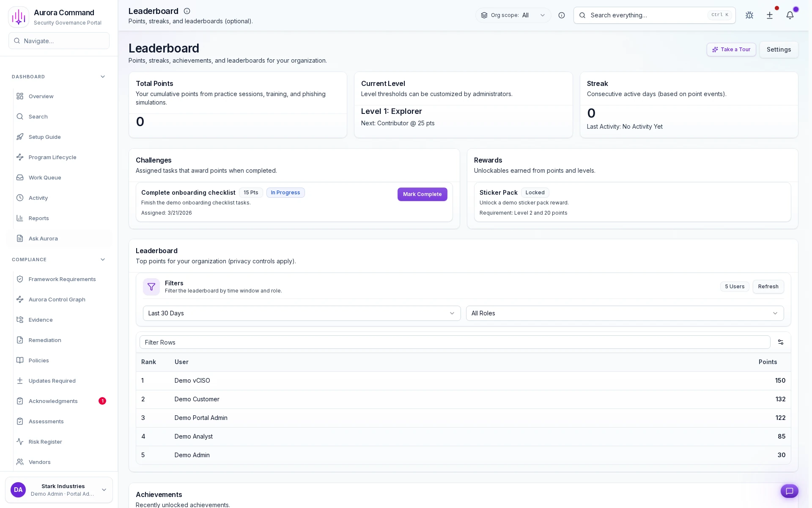The image size is (812, 508).
Task: Collapse the Dashboard sidebar section
Action: click(102, 77)
